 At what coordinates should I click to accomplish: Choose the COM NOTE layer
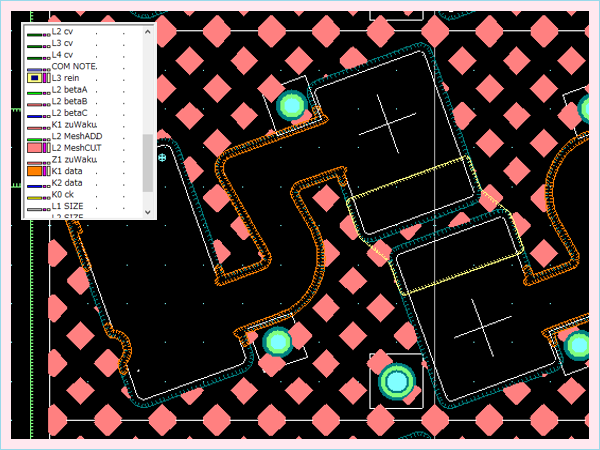[x=74, y=66]
